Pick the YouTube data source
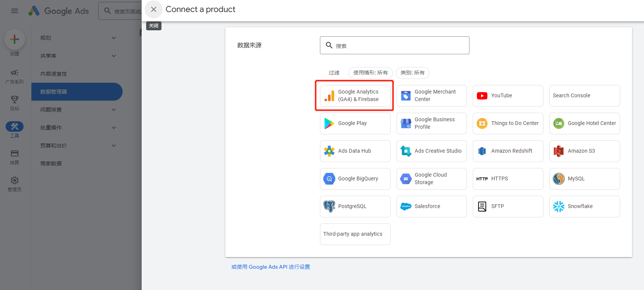 click(x=508, y=96)
